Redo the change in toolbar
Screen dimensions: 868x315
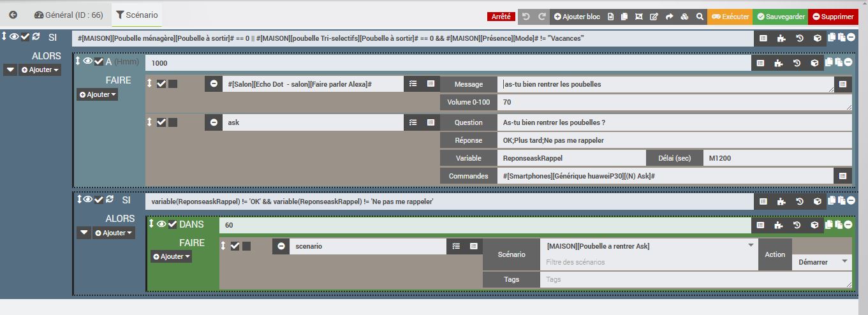coord(542,17)
